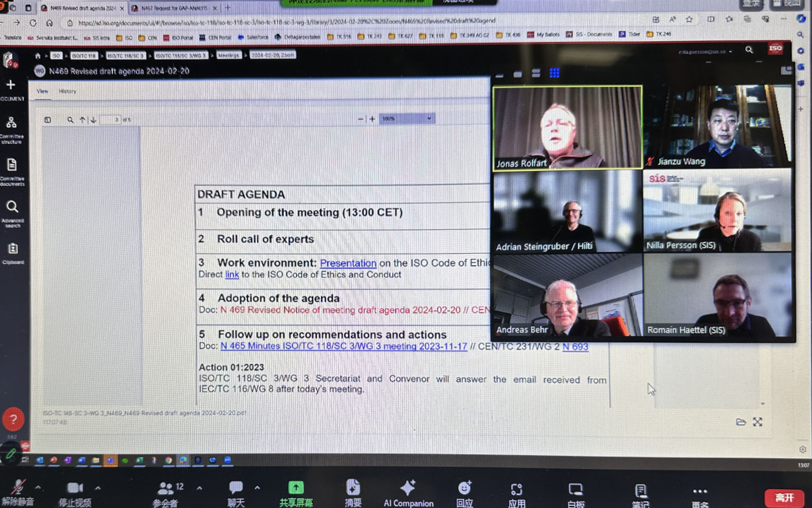Stop video using camera button
This screenshot has height=508, width=812.
[x=75, y=492]
